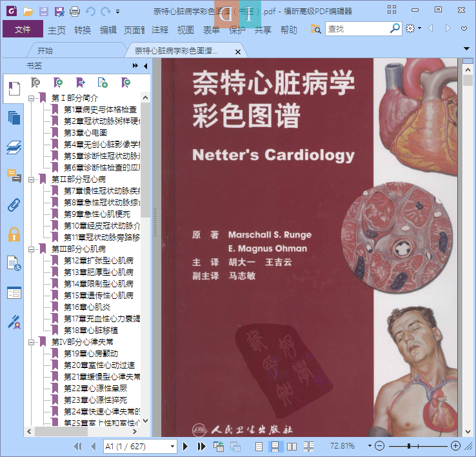Viewport: 476px width, 457px height.
Task: Print the document with the printer icon
Action: point(75,12)
